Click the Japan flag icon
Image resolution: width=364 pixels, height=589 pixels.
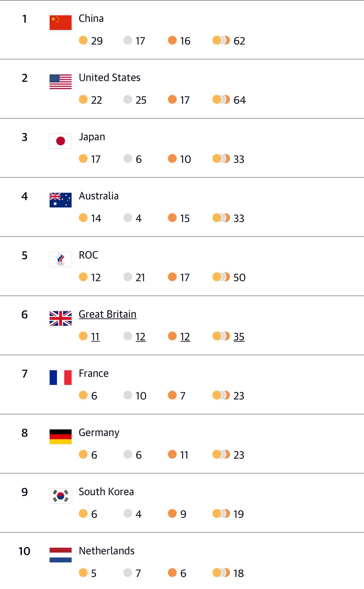tap(61, 141)
